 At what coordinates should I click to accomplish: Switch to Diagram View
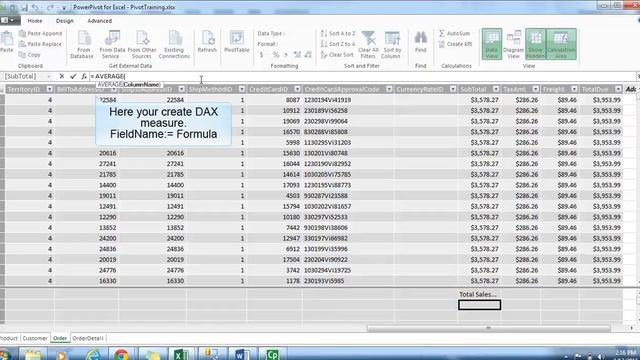tap(513, 44)
